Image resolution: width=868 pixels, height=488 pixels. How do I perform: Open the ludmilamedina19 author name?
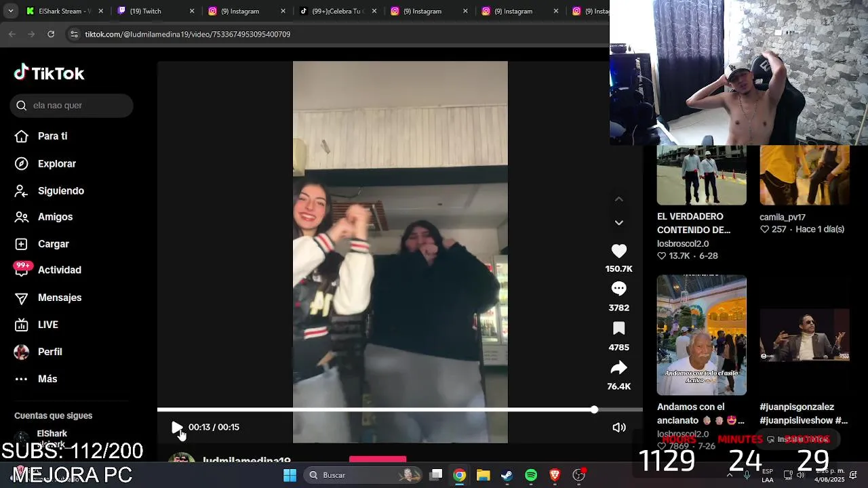[247, 460]
